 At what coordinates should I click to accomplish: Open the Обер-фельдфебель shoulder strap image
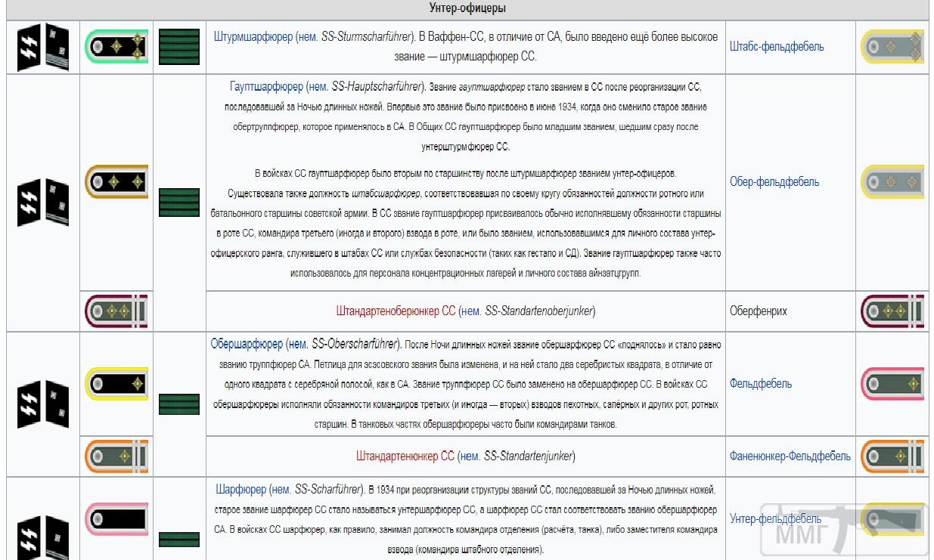point(892,181)
